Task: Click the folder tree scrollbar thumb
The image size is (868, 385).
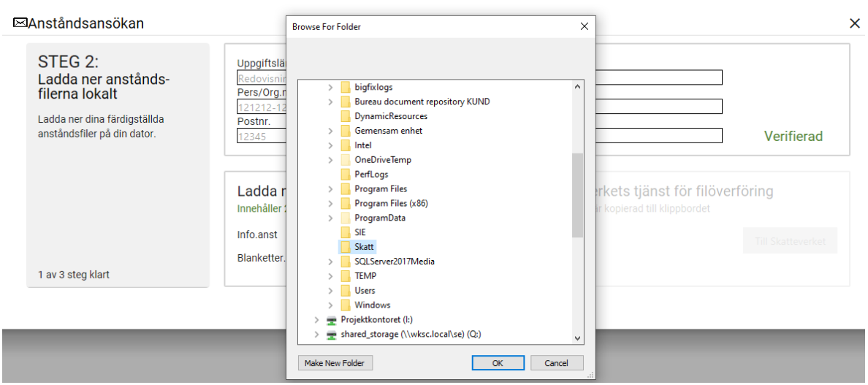Action: click(578, 196)
